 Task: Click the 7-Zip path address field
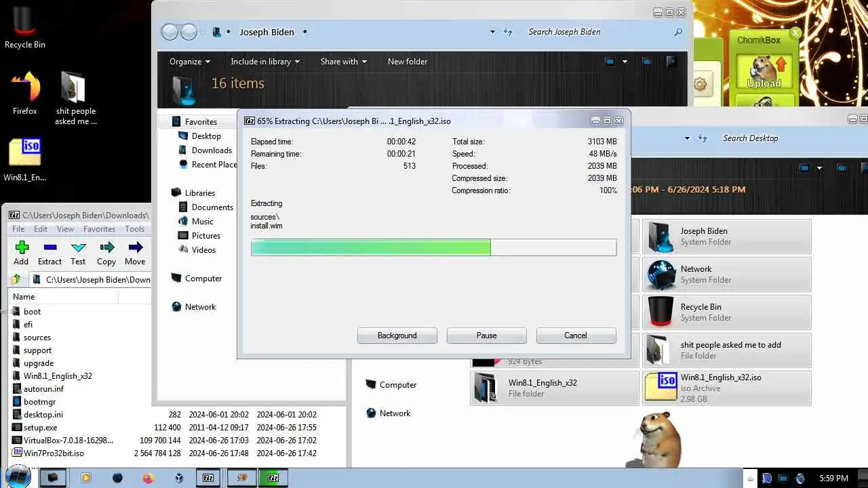click(90, 279)
